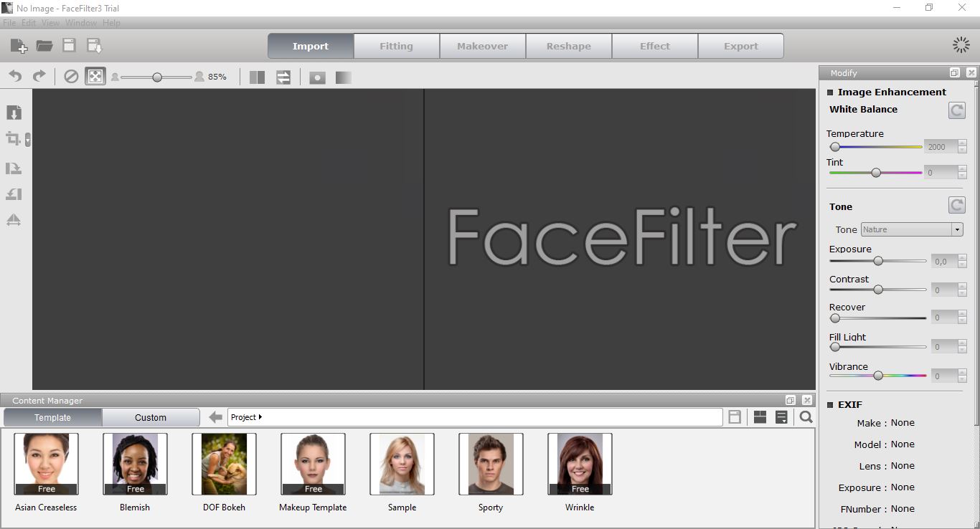Click the reset circle-slash icon

click(71, 76)
